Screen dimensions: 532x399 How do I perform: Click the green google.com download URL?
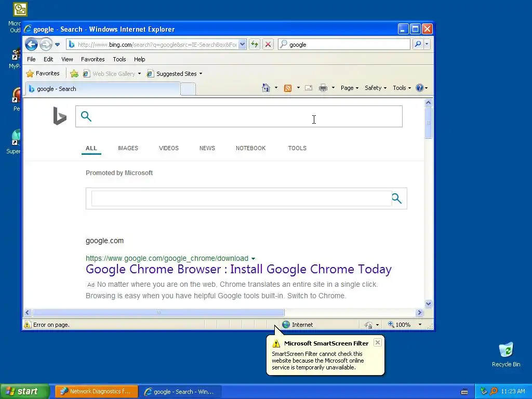click(167, 258)
